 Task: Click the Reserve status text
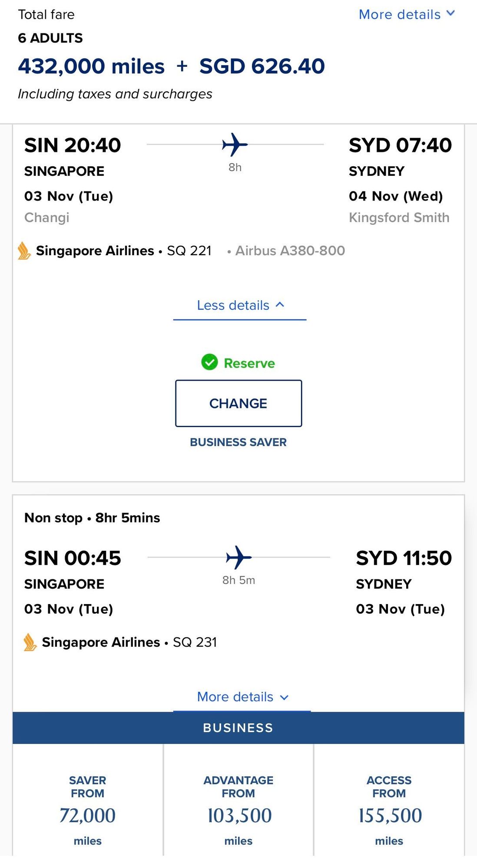(x=249, y=363)
